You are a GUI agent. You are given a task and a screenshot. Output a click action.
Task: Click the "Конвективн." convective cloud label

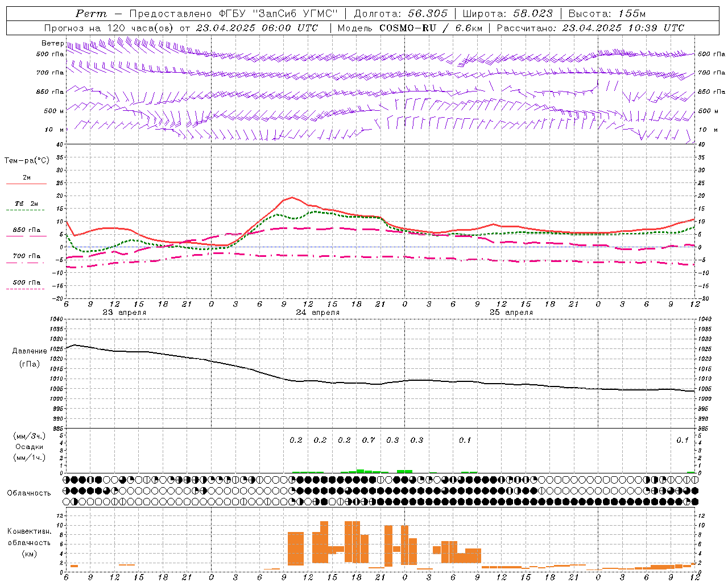click(29, 531)
